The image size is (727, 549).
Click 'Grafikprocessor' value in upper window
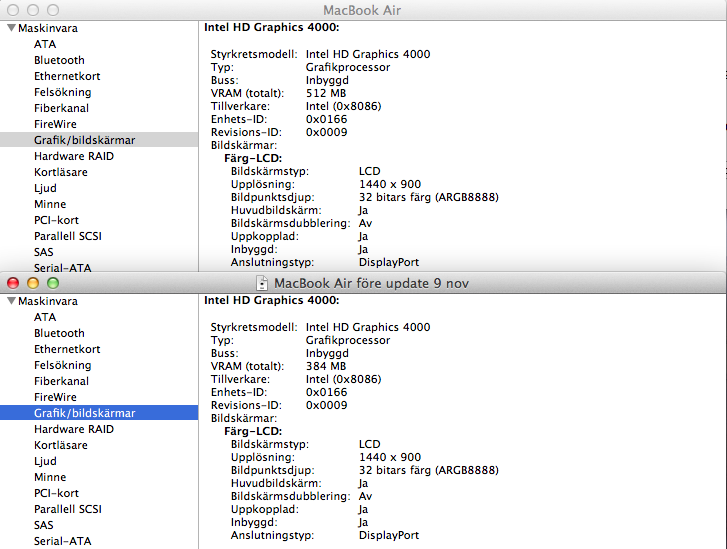(348, 67)
